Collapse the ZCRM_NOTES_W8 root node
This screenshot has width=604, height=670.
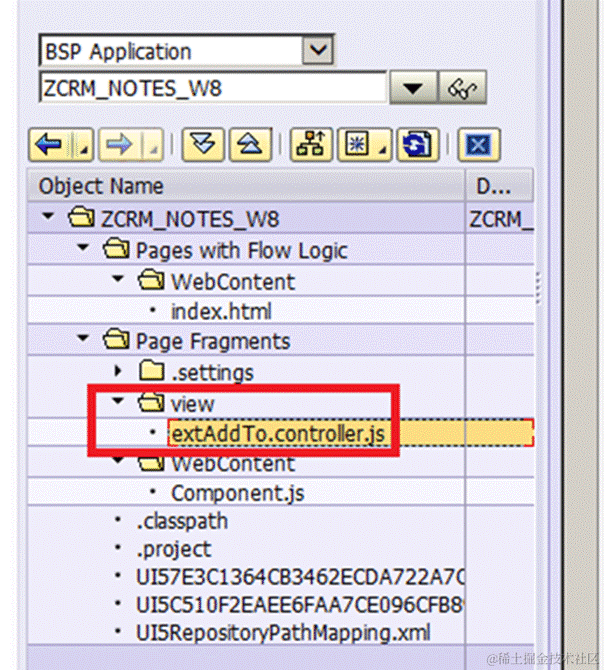click(49, 216)
